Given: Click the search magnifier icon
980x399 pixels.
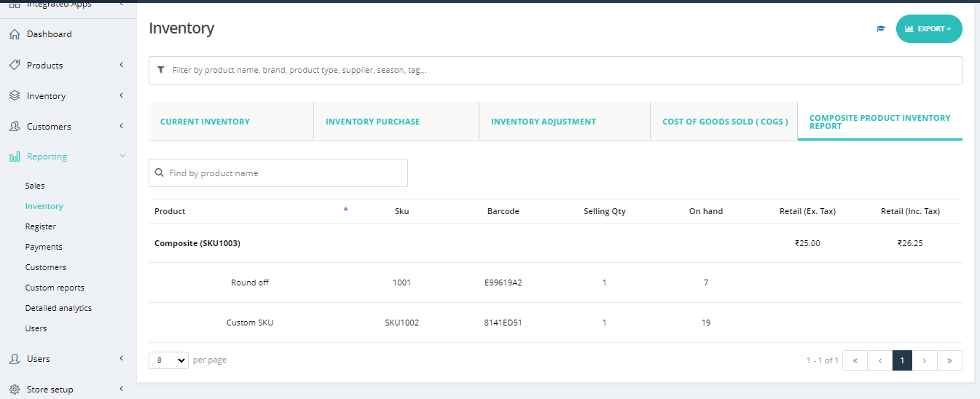Looking at the screenshot, I should (160, 173).
